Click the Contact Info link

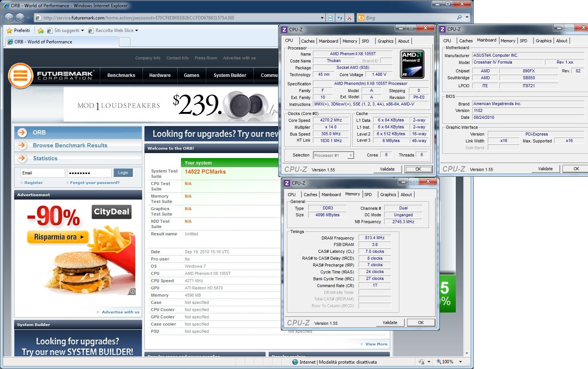(x=177, y=58)
